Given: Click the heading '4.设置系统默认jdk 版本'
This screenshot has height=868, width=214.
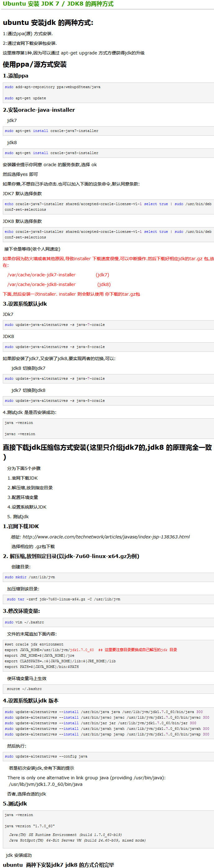Looking at the screenshot, I should (31, 701).
